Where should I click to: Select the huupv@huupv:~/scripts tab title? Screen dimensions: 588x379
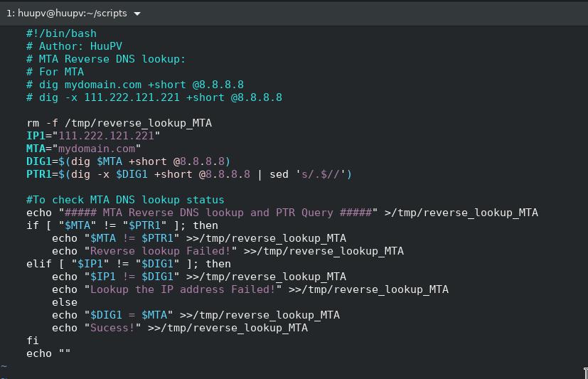point(67,13)
